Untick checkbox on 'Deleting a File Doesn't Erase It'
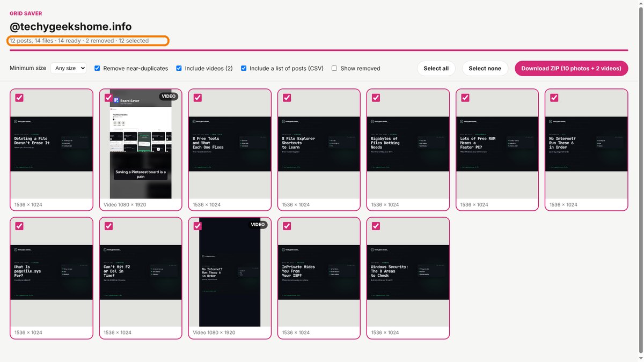644x362 pixels. point(19,98)
